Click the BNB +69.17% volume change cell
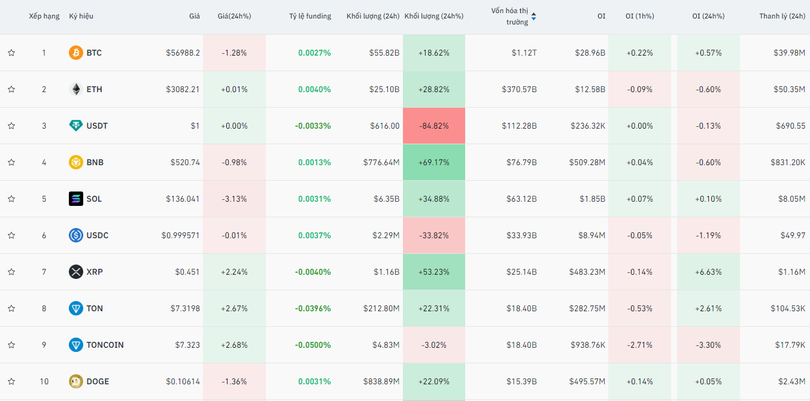Screen dimensions: 810x401 tap(434, 162)
